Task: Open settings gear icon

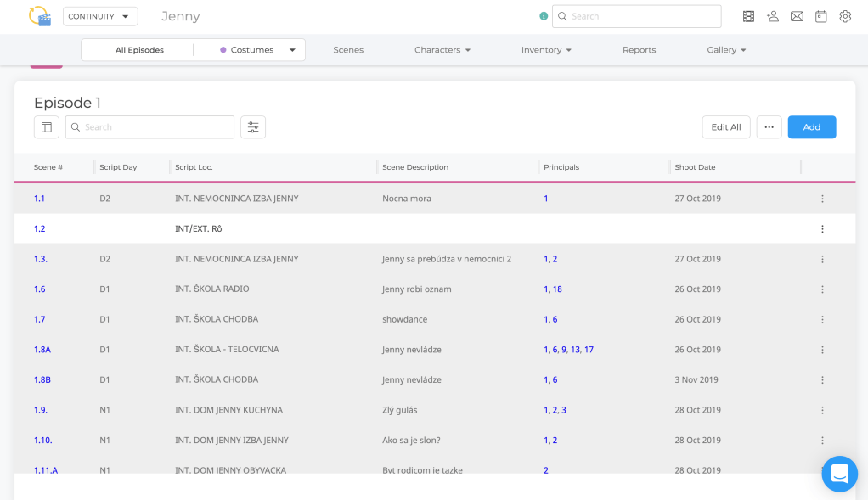Action: [x=845, y=16]
